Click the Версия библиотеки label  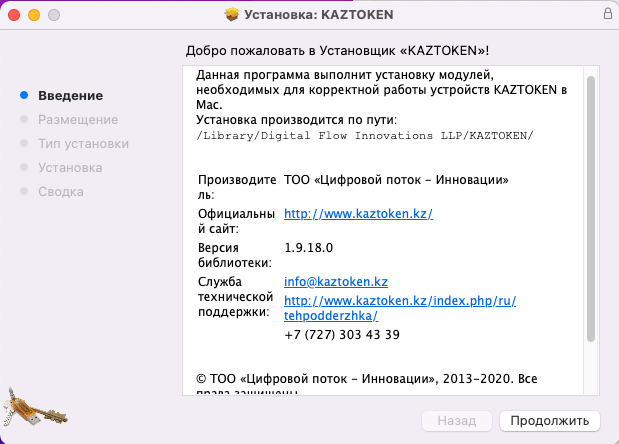click(x=235, y=255)
